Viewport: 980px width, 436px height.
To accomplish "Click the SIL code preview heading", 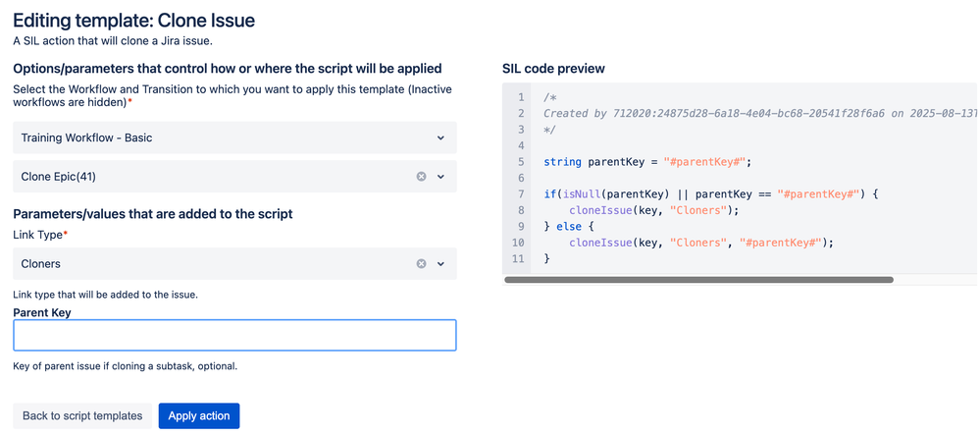I will (x=553, y=68).
